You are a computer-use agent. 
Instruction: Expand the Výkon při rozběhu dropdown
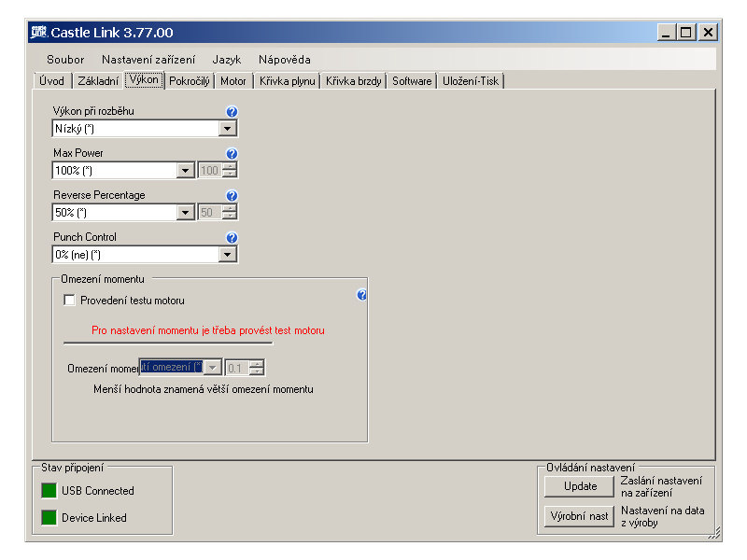point(228,129)
